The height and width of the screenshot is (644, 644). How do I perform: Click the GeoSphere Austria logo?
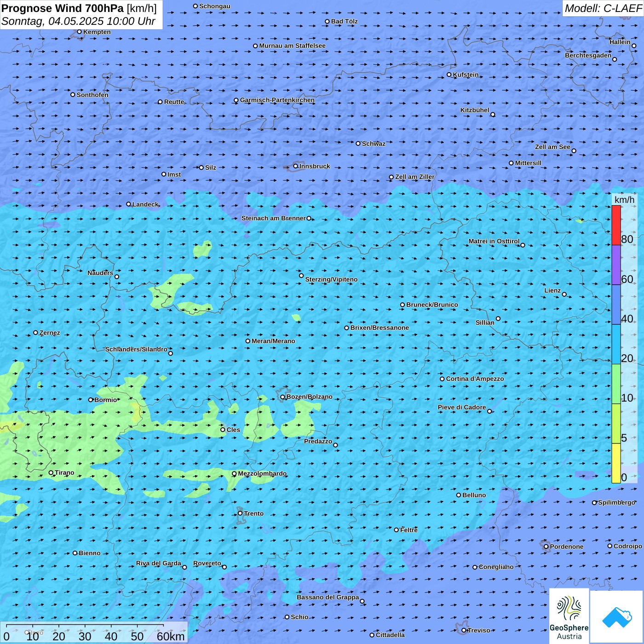point(569,616)
